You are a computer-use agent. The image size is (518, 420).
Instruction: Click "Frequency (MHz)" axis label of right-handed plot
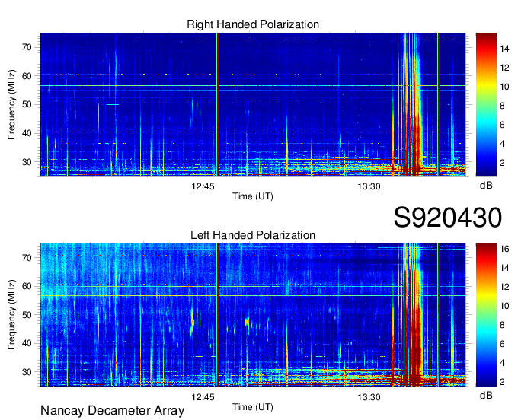(x=11, y=104)
